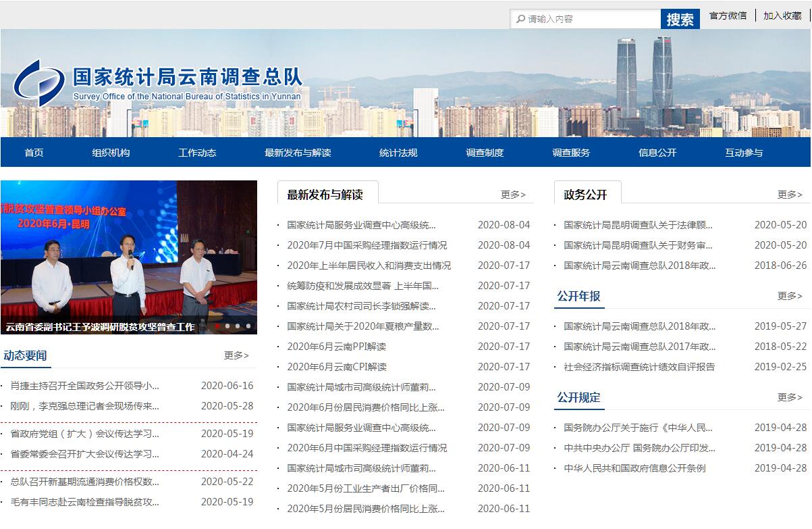The image size is (812, 529).
Task: Open the 组织机构 menu item
Action: click(111, 153)
